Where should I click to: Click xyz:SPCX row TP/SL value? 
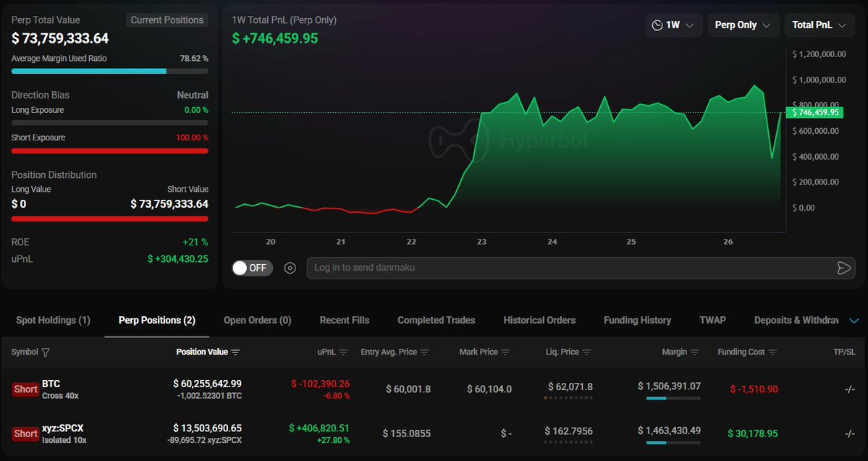[850, 433]
